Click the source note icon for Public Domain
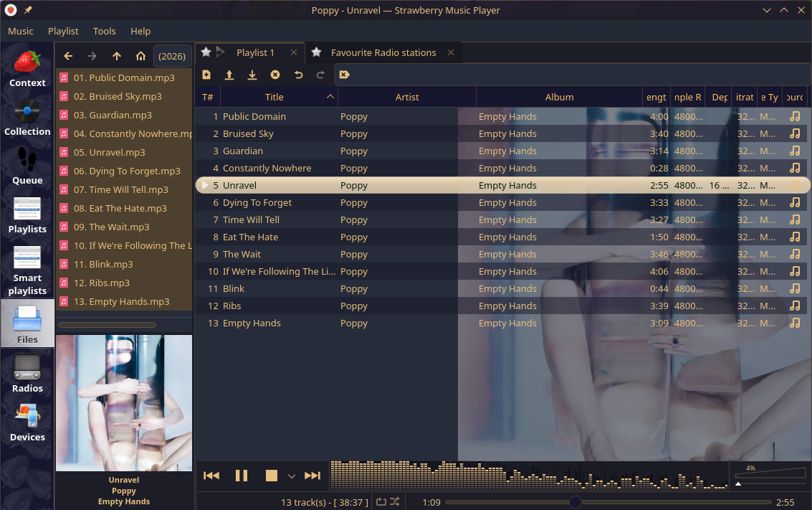812x510 pixels. (x=795, y=117)
